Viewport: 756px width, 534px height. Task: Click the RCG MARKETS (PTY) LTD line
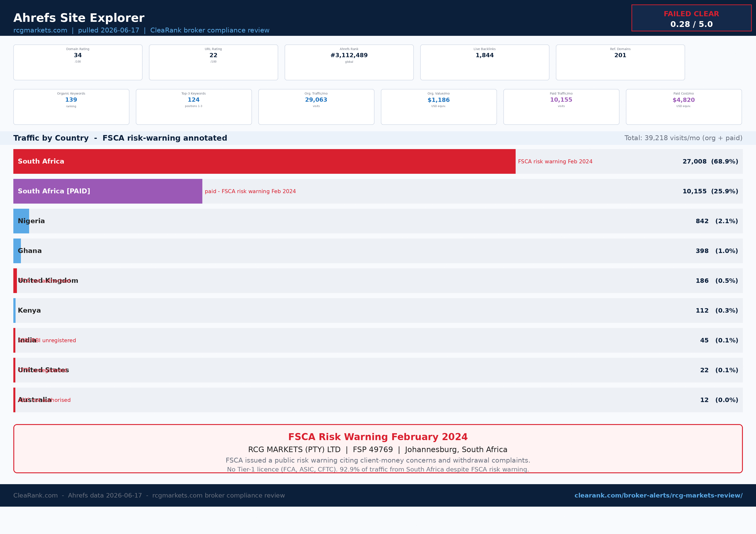tap(378, 450)
